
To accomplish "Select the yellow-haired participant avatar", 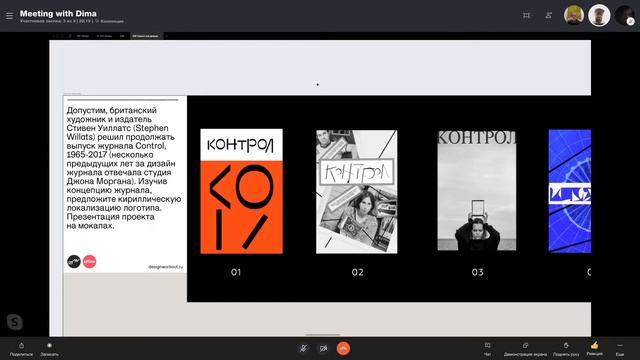I will (x=574, y=16).
